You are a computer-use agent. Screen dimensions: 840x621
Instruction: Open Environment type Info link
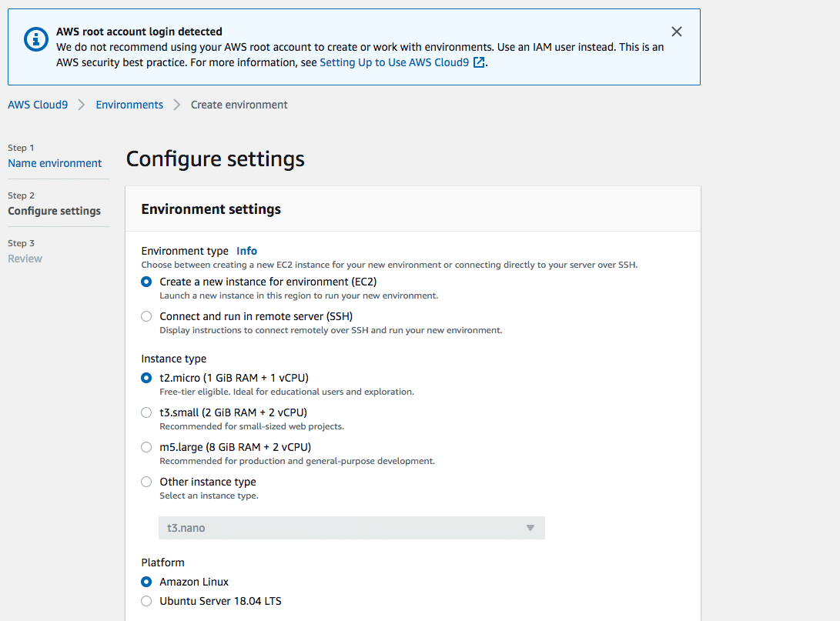(x=246, y=251)
